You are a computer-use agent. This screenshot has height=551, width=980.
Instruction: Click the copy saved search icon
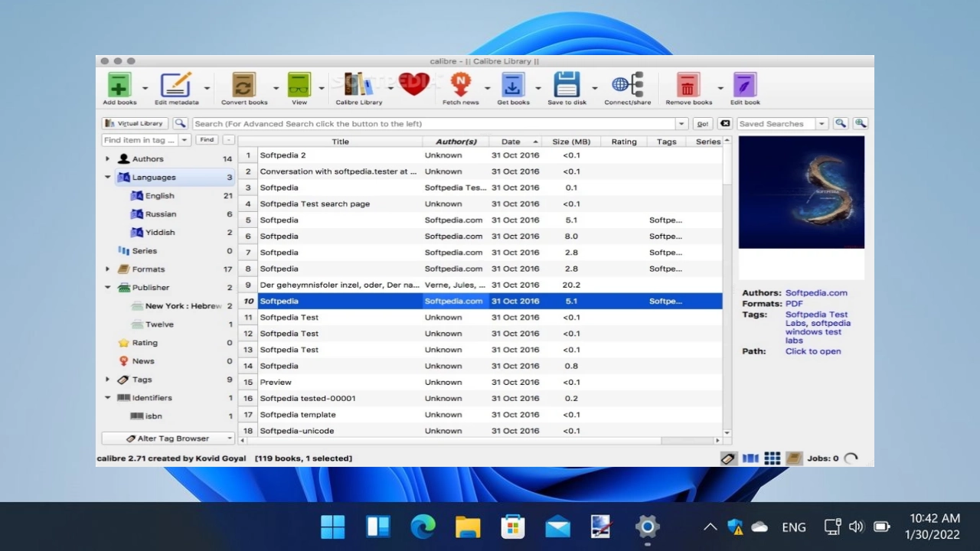click(x=840, y=123)
